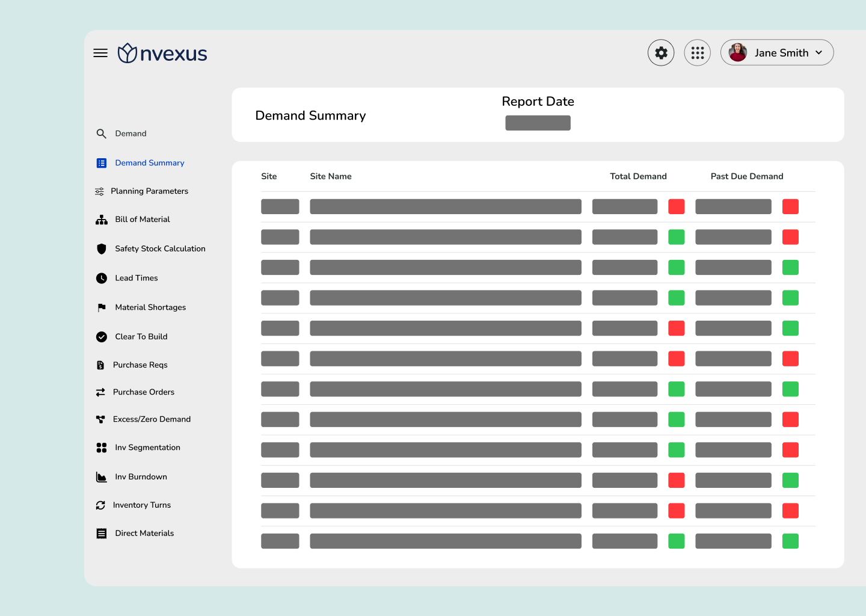
Task: Click the Demand search magnifier icon
Action: [x=102, y=134]
